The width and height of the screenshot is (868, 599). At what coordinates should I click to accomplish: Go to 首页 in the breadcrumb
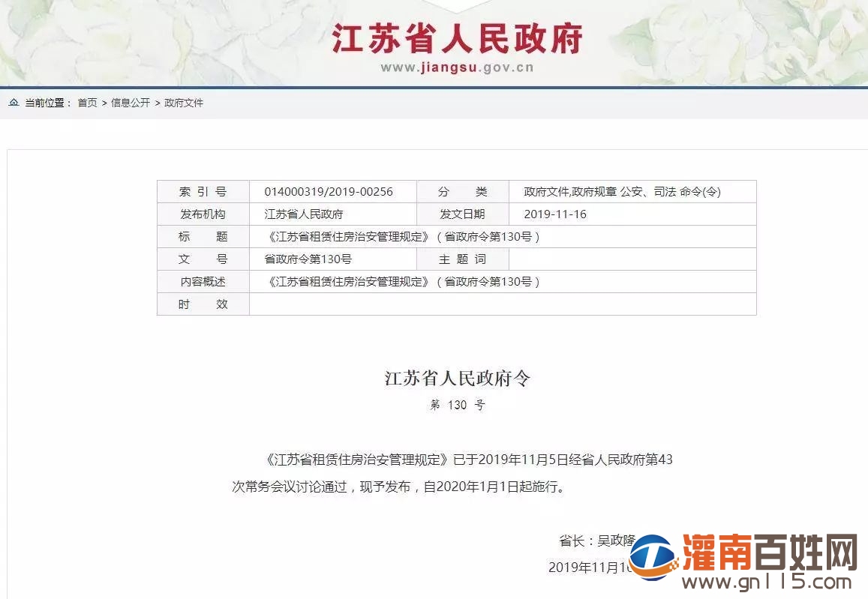(87, 103)
